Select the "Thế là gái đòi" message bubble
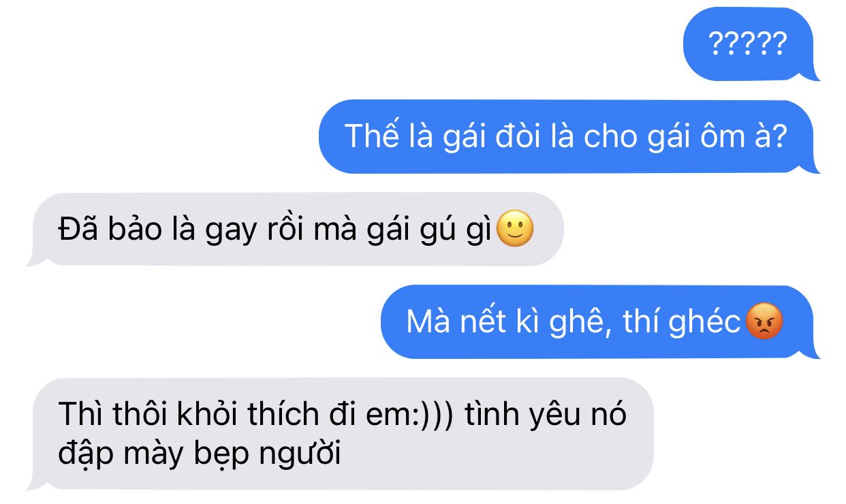846x504 pixels. [x=569, y=136]
